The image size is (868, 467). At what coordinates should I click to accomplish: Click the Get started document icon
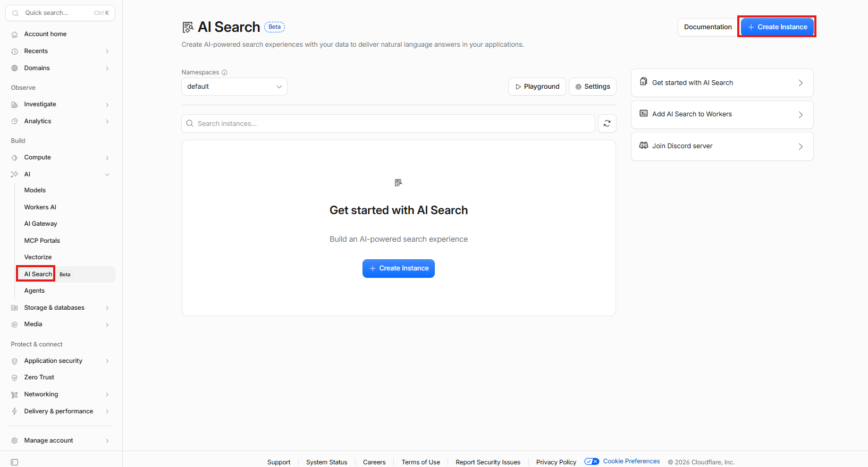click(643, 82)
